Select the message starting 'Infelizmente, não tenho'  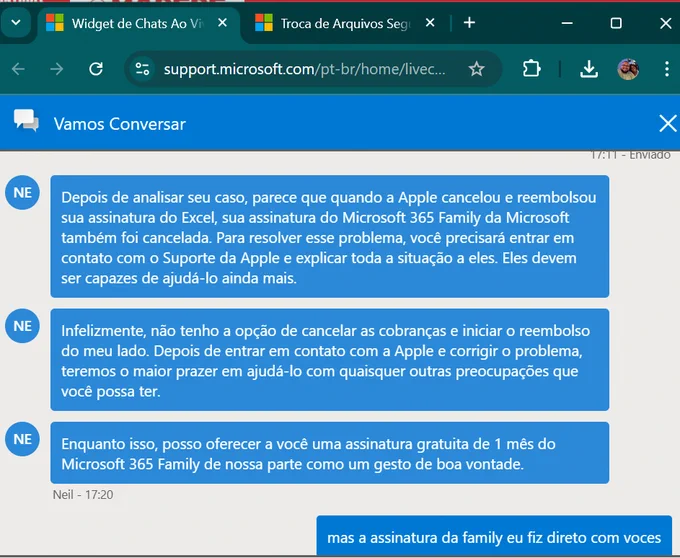point(330,360)
